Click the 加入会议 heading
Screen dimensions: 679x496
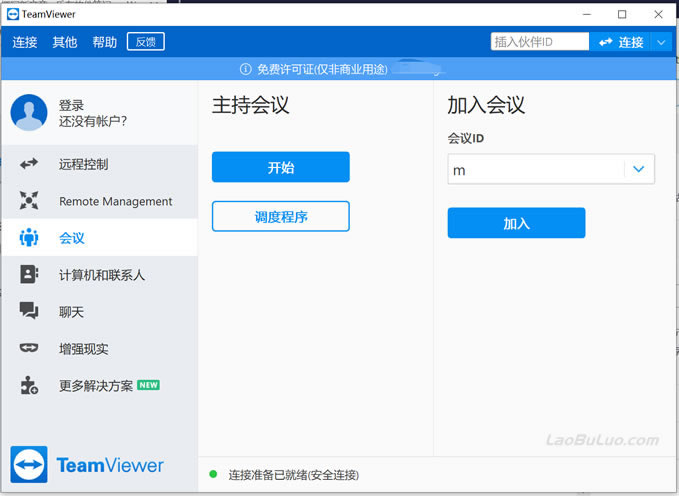486,105
